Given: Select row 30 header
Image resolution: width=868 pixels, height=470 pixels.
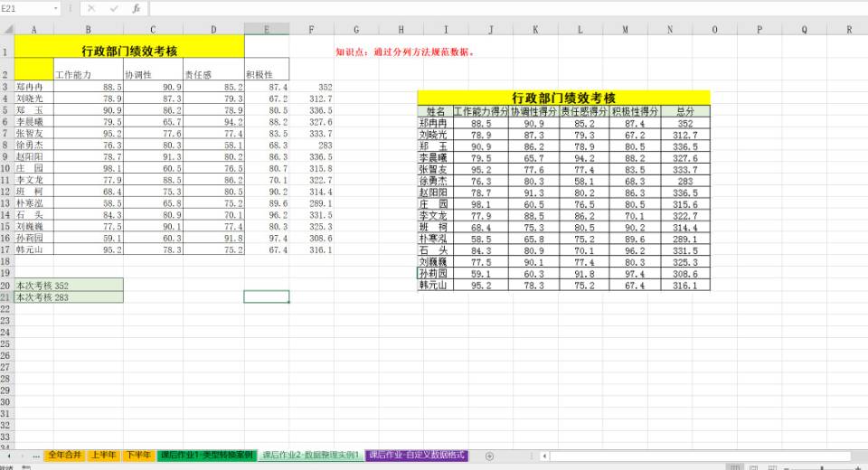Looking at the screenshot, I should 6,402.
